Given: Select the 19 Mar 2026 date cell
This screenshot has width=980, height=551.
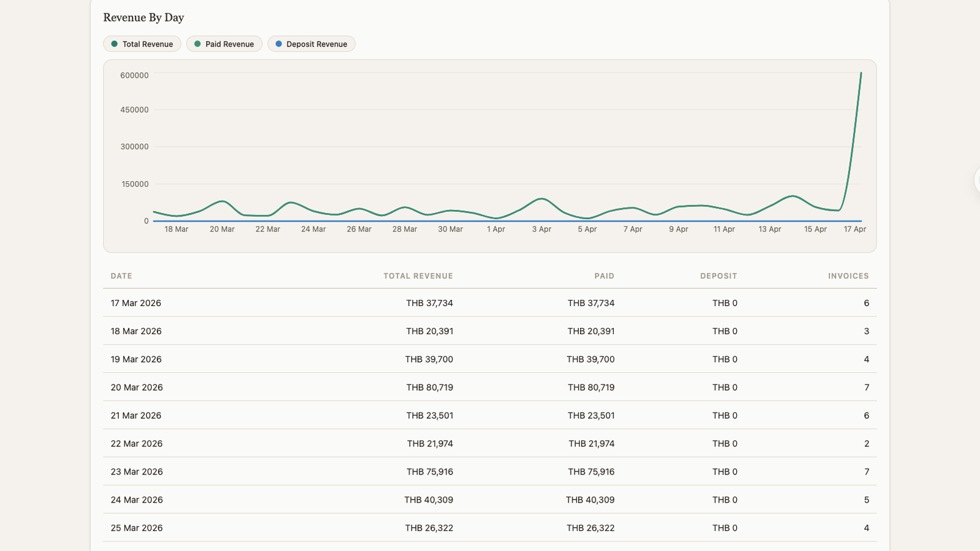Looking at the screenshot, I should tap(136, 359).
